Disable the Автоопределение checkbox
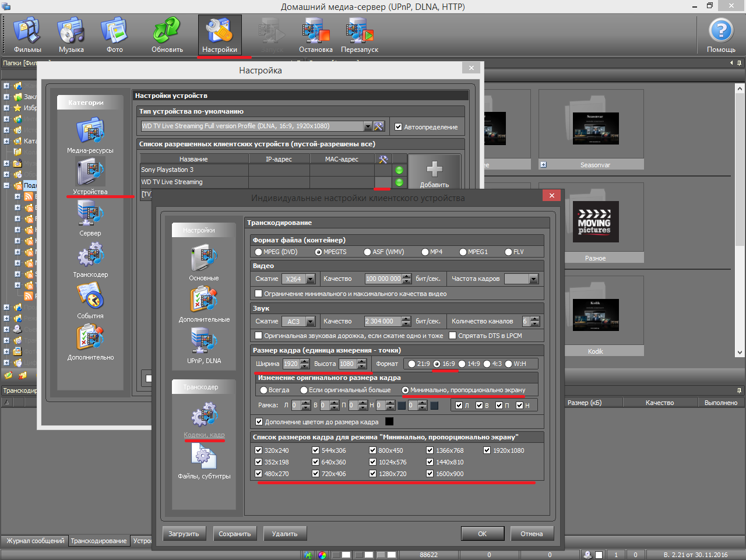The height and width of the screenshot is (560, 746). (x=399, y=126)
